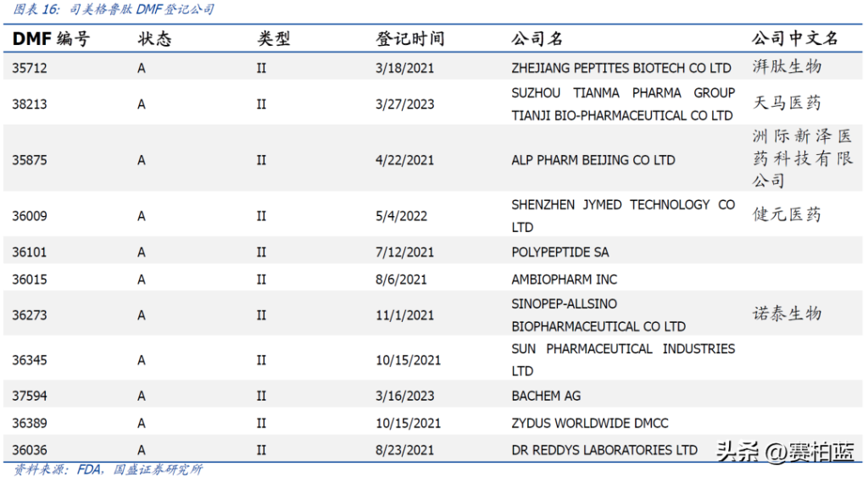The image size is (868, 477).
Task: Select the 健元医药 Chinese name cell
Action: (x=787, y=214)
